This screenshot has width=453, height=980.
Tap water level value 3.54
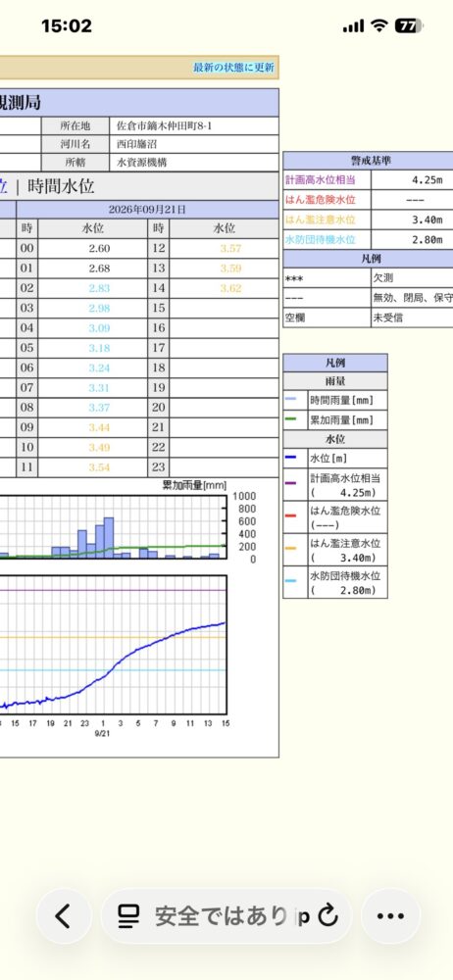pyautogui.click(x=99, y=467)
